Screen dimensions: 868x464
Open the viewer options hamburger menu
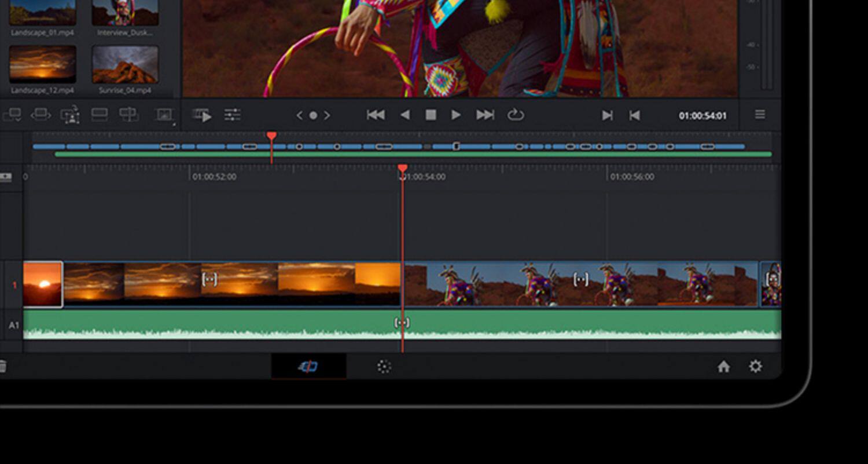(x=760, y=115)
